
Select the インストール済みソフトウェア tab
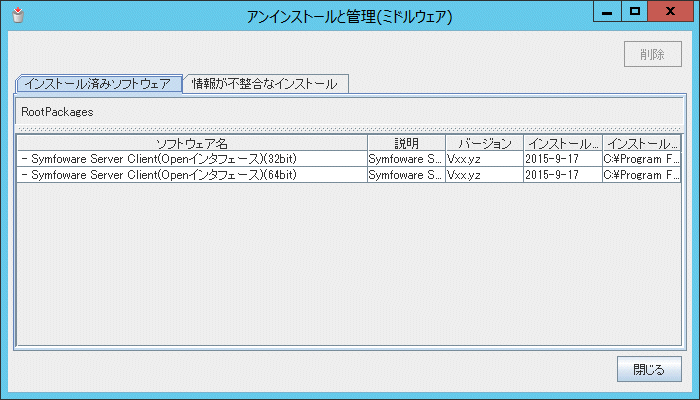click(x=99, y=84)
